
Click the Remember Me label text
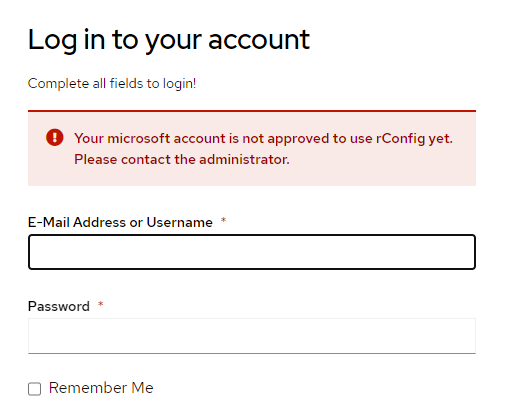click(x=101, y=388)
